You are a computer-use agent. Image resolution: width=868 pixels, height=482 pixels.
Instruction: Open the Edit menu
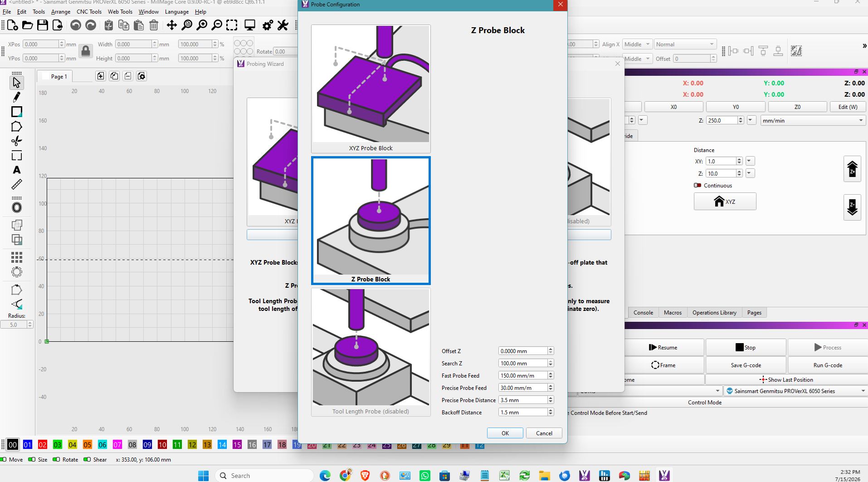pyautogui.click(x=22, y=12)
